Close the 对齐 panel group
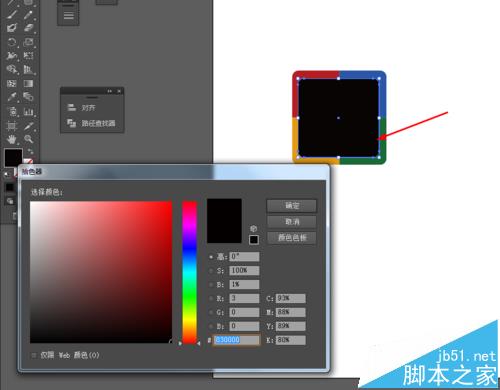The height and width of the screenshot is (390, 500). click(x=119, y=91)
